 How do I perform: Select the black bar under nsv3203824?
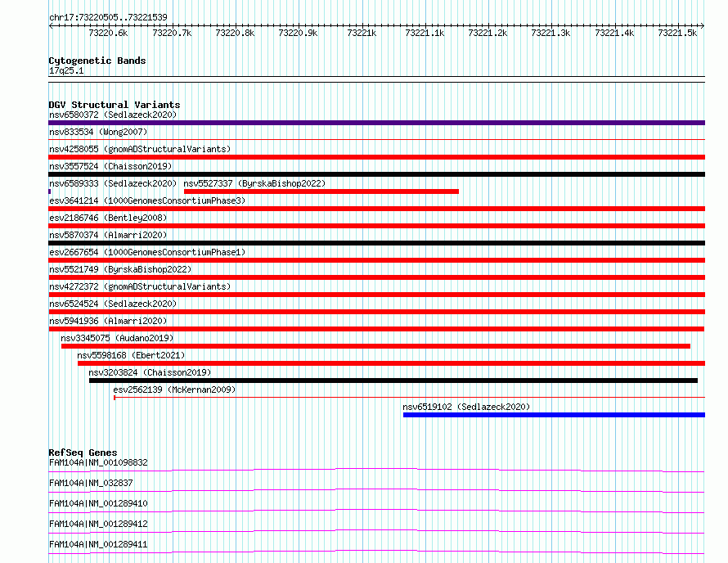tap(393, 381)
